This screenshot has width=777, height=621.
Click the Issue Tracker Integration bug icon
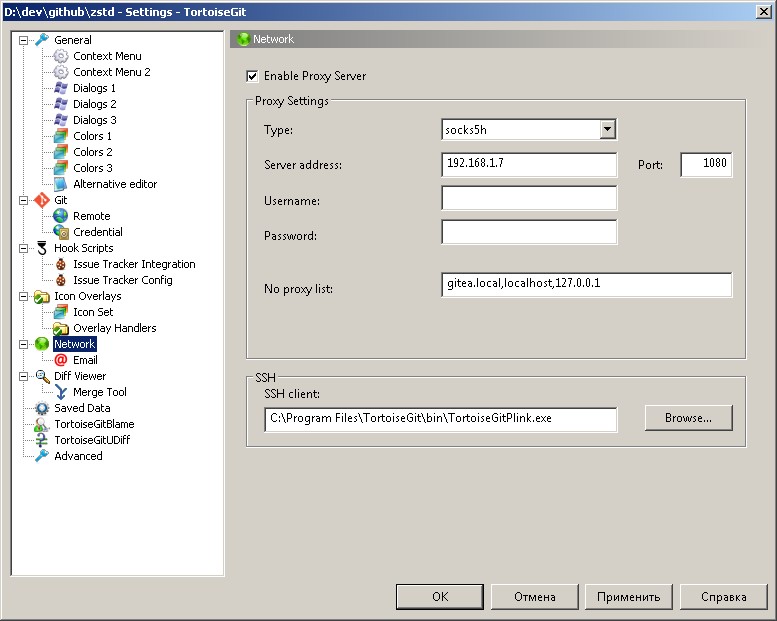point(60,264)
